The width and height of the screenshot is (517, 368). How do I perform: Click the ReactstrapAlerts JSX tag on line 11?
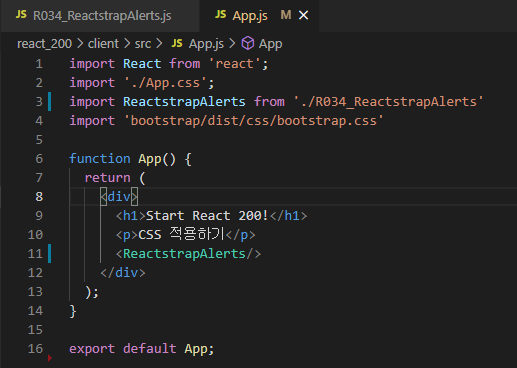click(188, 254)
